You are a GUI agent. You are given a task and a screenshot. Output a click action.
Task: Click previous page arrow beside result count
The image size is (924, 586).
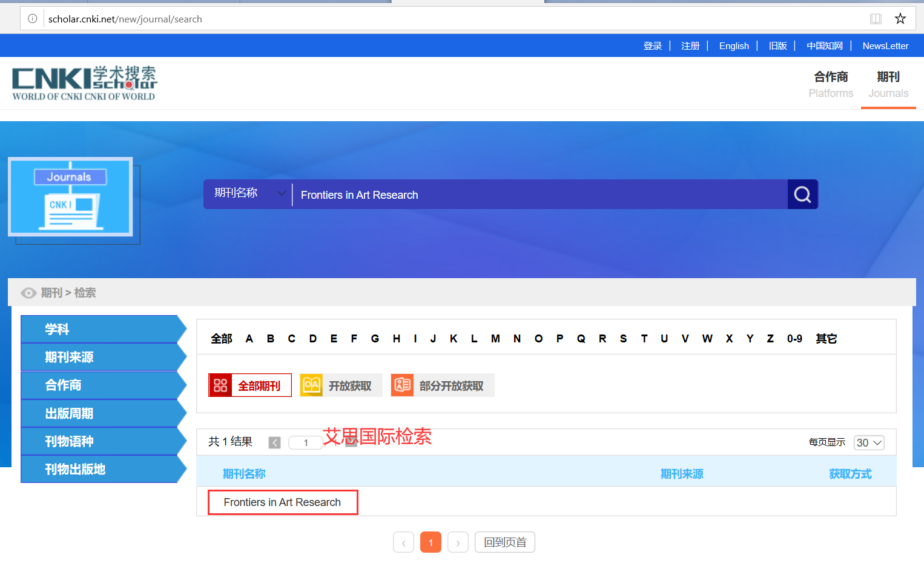pos(275,442)
